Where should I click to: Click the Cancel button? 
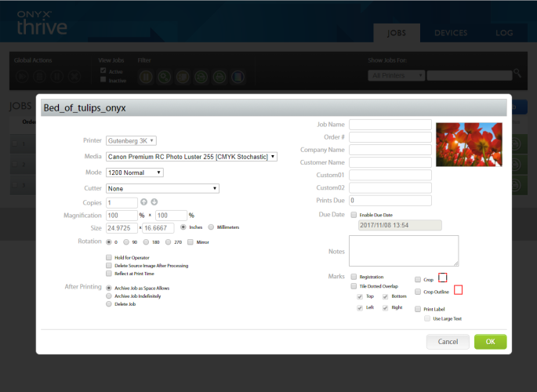click(x=448, y=342)
